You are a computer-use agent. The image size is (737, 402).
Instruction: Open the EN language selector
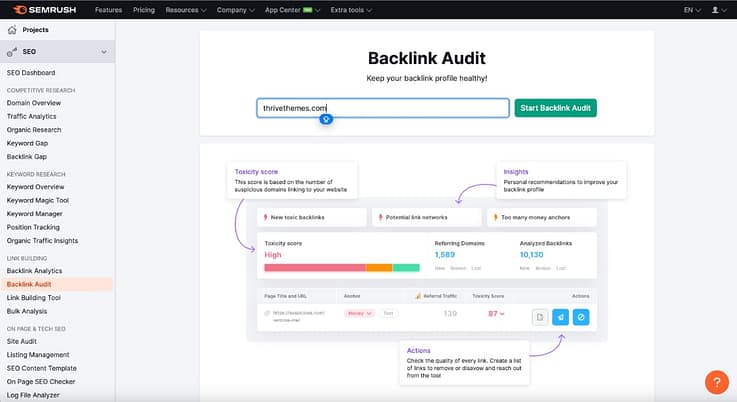click(x=692, y=10)
